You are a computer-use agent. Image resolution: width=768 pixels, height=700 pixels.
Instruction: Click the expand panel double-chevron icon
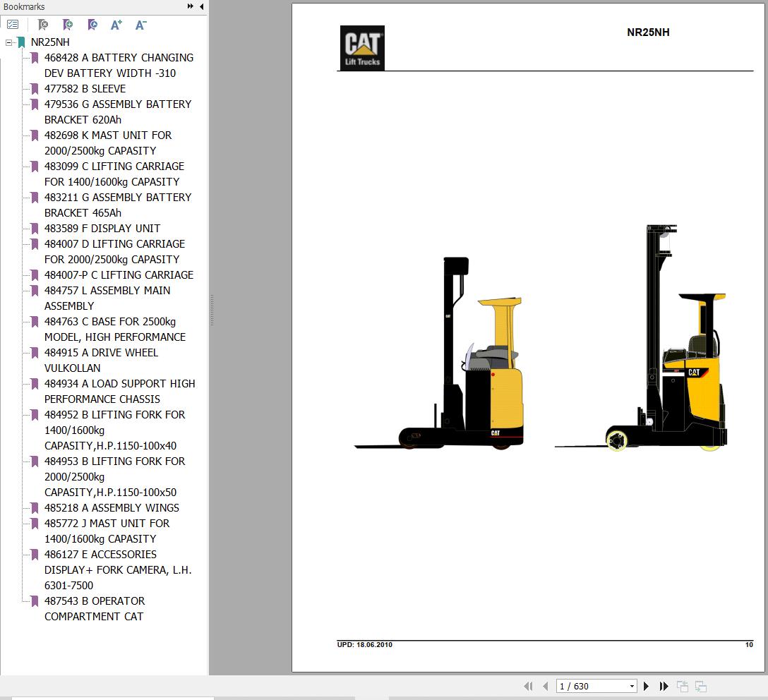[189, 6]
